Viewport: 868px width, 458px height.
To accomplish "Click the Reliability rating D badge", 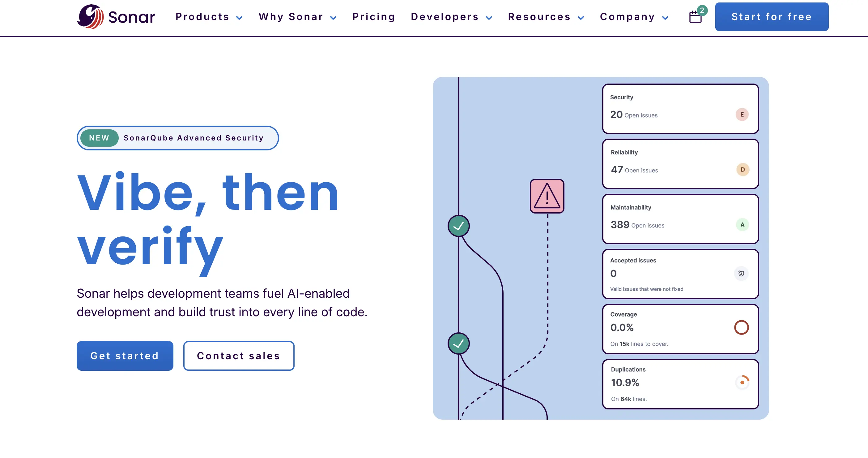I will pyautogui.click(x=742, y=170).
